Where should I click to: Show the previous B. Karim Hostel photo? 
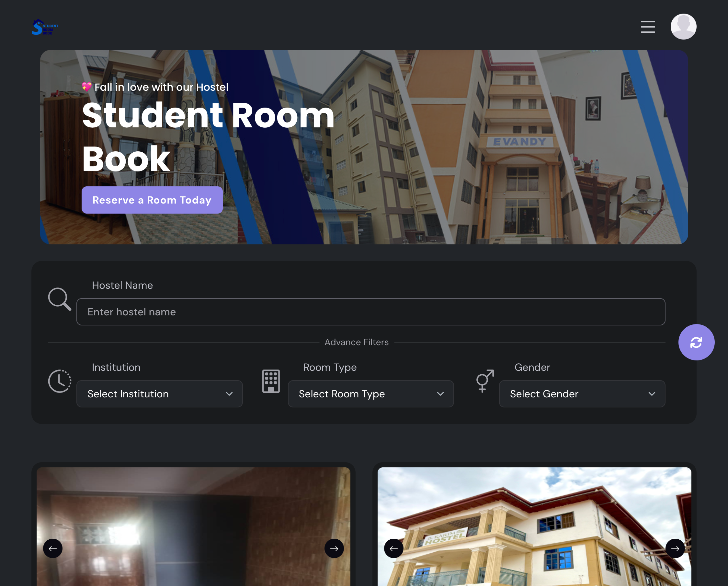pyautogui.click(x=393, y=548)
